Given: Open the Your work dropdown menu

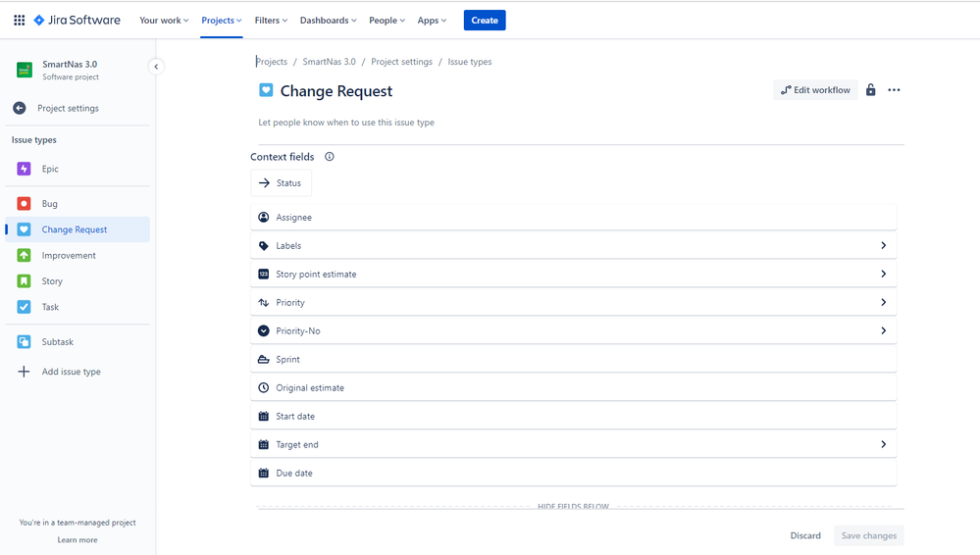Looking at the screenshot, I should coord(164,20).
